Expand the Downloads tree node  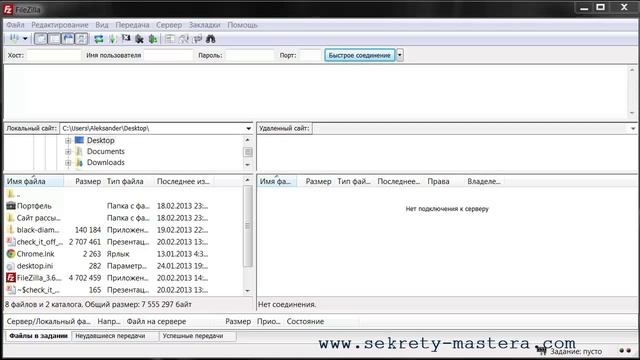tap(68, 163)
